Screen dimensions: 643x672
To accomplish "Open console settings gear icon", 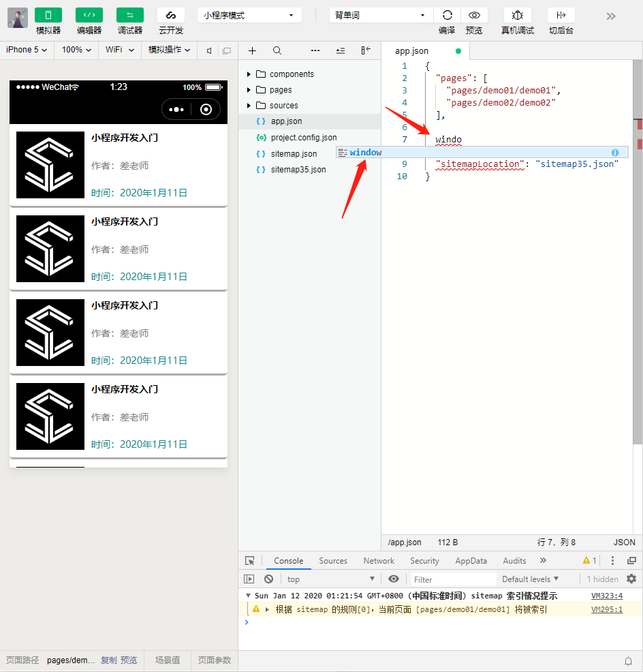I will coord(631,579).
